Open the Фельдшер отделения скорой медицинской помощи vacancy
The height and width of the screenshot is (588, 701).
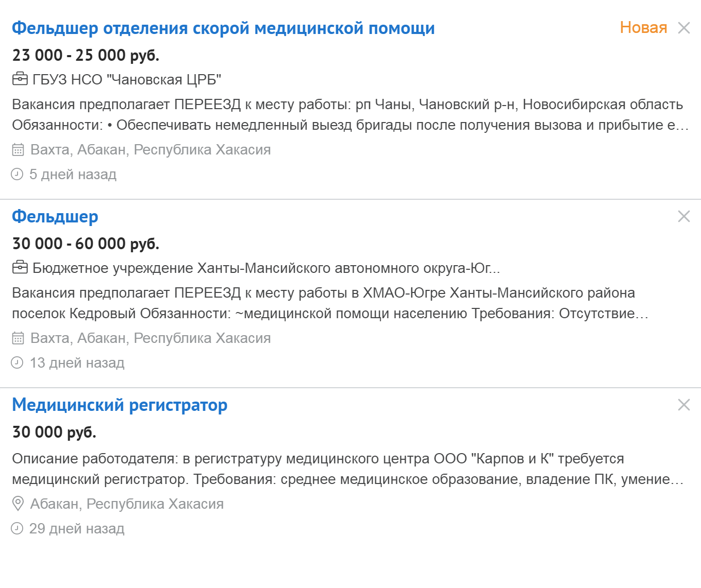[x=223, y=28]
